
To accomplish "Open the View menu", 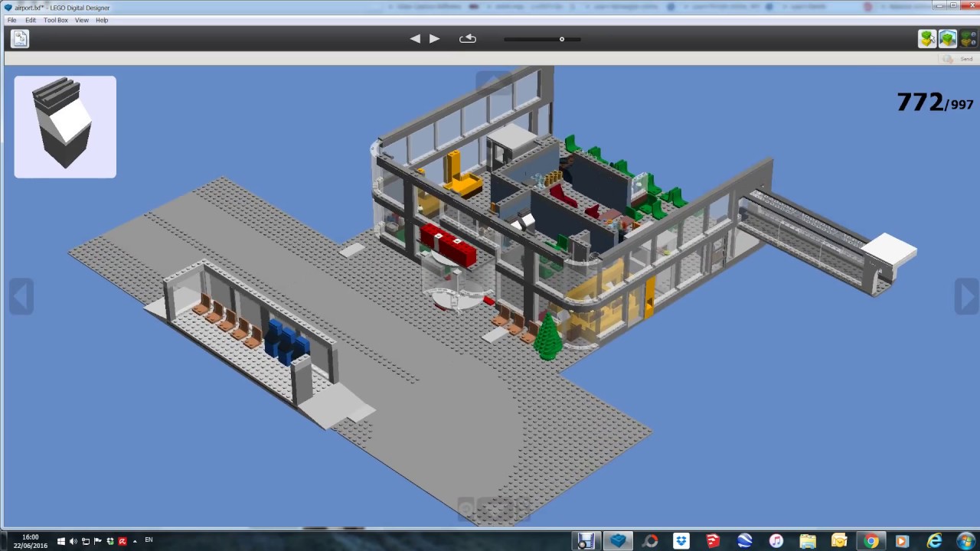I will 81,20.
